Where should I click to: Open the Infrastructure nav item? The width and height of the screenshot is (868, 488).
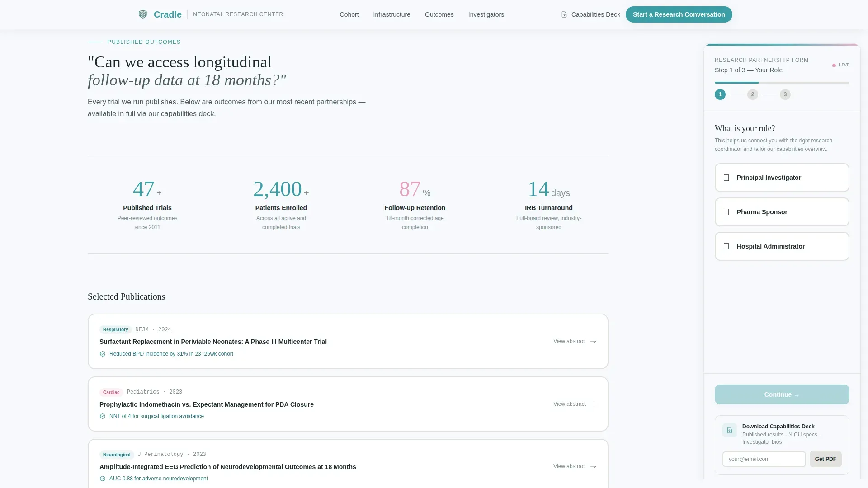[392, 14]
